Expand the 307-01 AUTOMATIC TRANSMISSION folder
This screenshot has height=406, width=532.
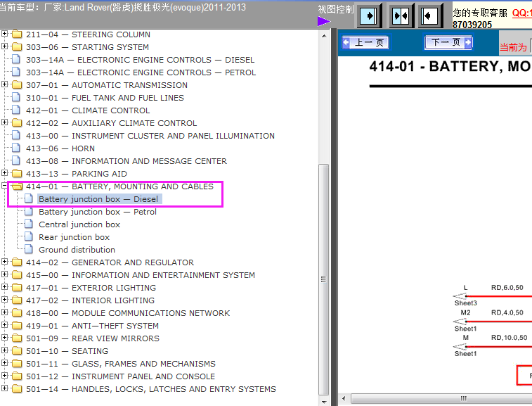click(4, 84)
